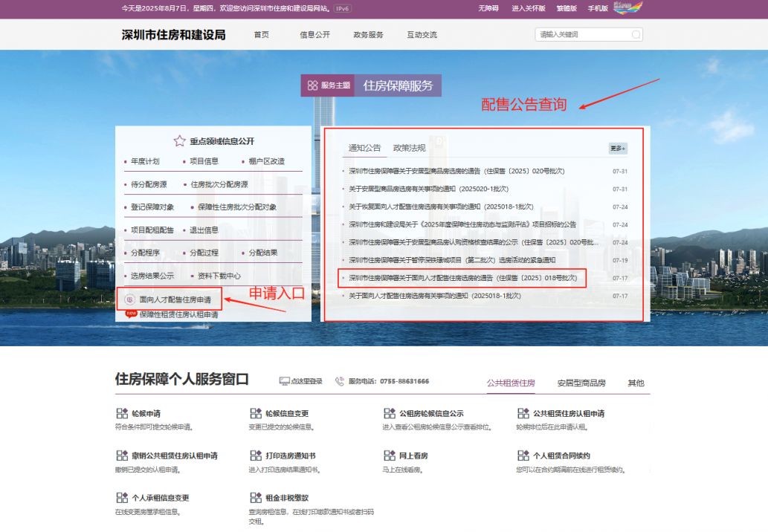Viewport: 768px width, 532px height.
Task: Open the 项目配租配售 link
Action: click(x=152, y=230)
